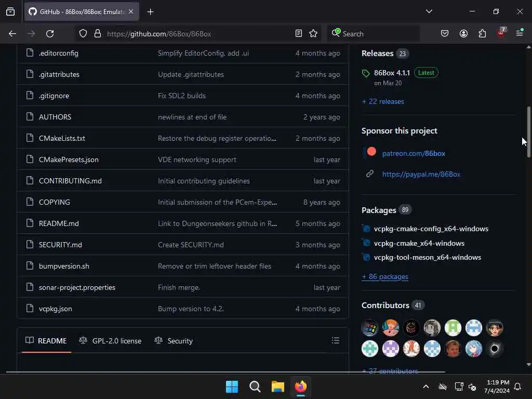Open bumpversion.sh file
The width and height of the screenshot is (532, 399).
tap(64, 267)
